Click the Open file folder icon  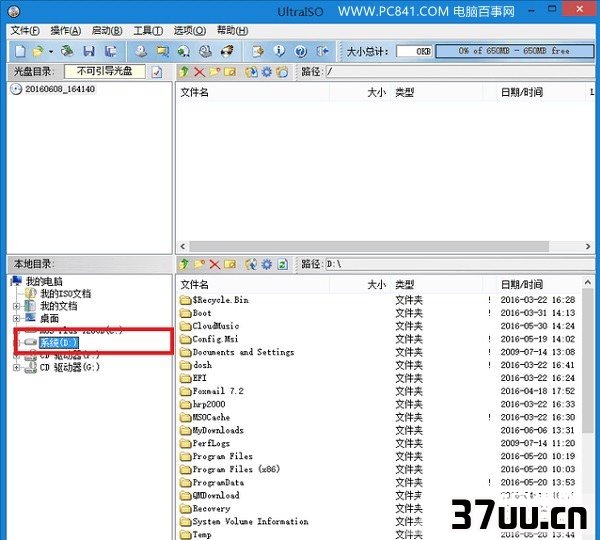38,51
